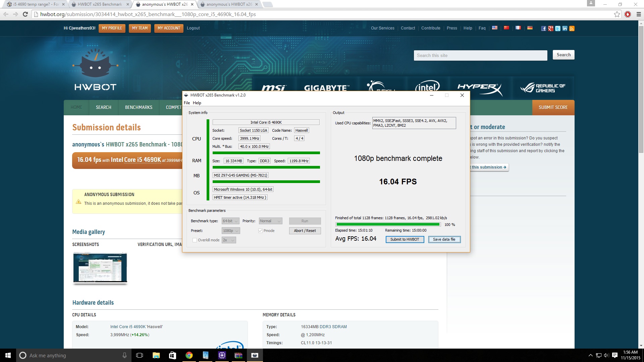Image resolution: width=644 pixels, height=362 pixels.
Task: Switch site language via Chinese flag
Action: (x=506, y=28)
